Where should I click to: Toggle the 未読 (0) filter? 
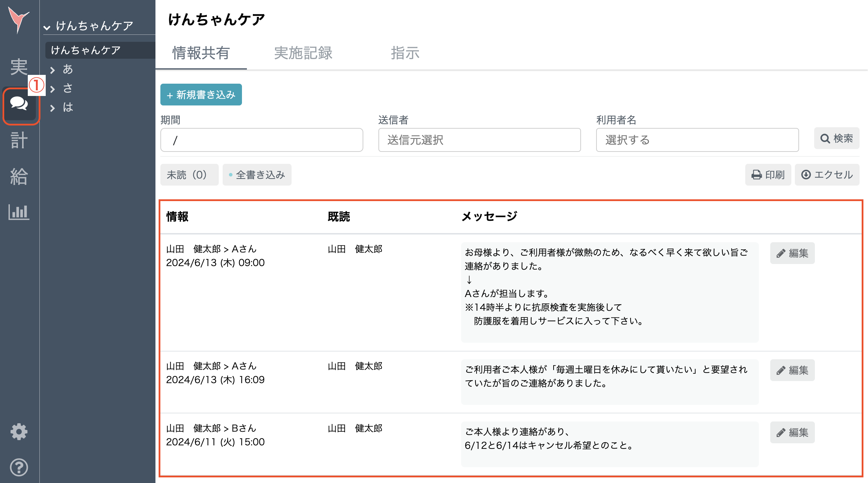click(189, 174)
